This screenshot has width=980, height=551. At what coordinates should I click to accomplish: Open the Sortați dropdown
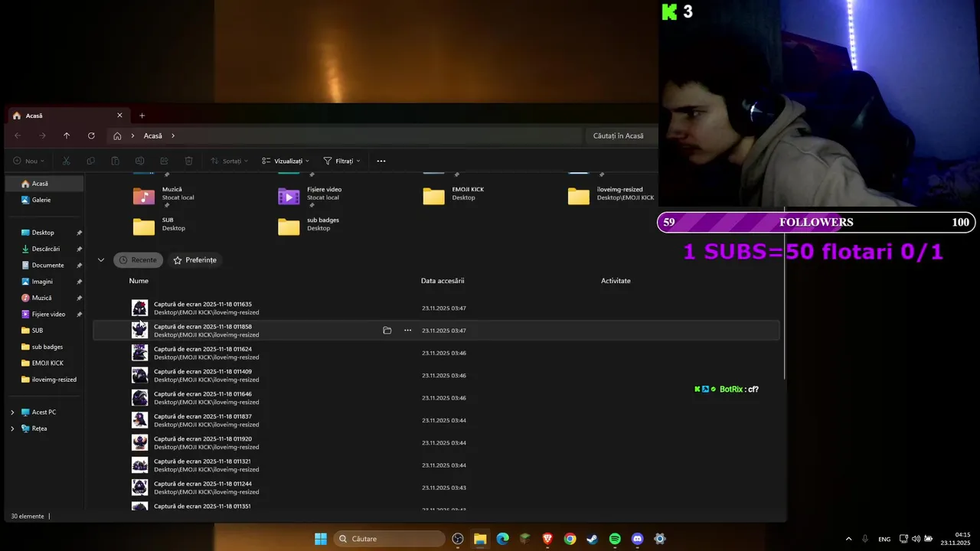click(x=230, y=161)
